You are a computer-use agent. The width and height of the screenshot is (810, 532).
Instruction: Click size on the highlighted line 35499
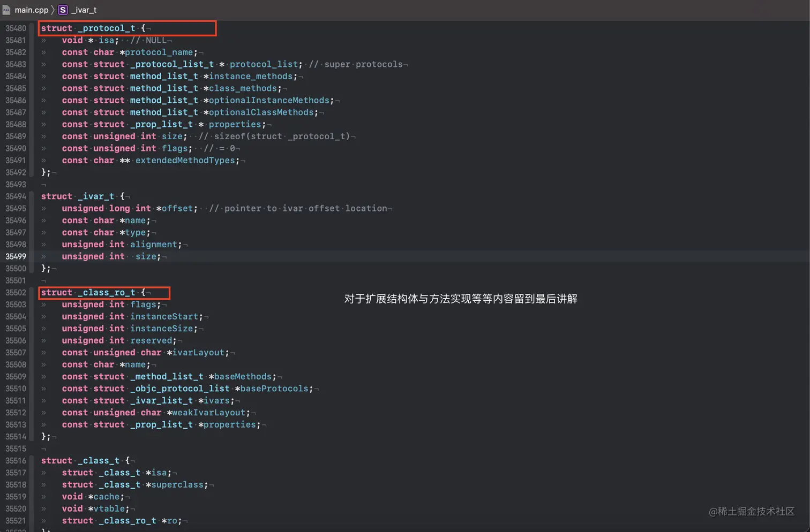145,256
